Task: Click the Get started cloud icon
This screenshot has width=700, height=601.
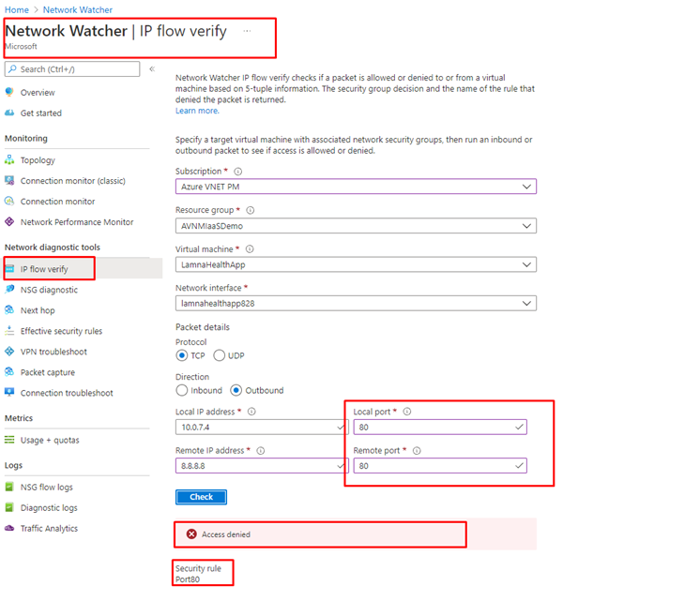Action: pyautogui.click(x=9, y=113)
